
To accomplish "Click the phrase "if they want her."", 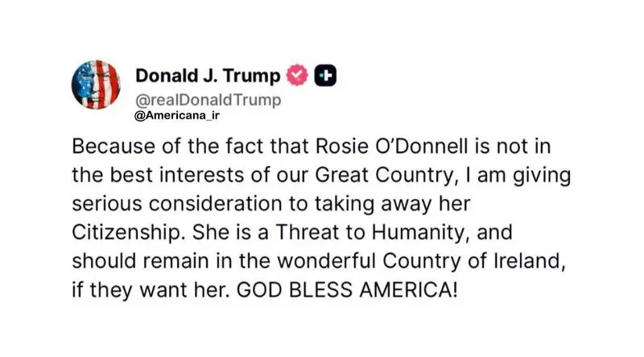I will (151, 290).
